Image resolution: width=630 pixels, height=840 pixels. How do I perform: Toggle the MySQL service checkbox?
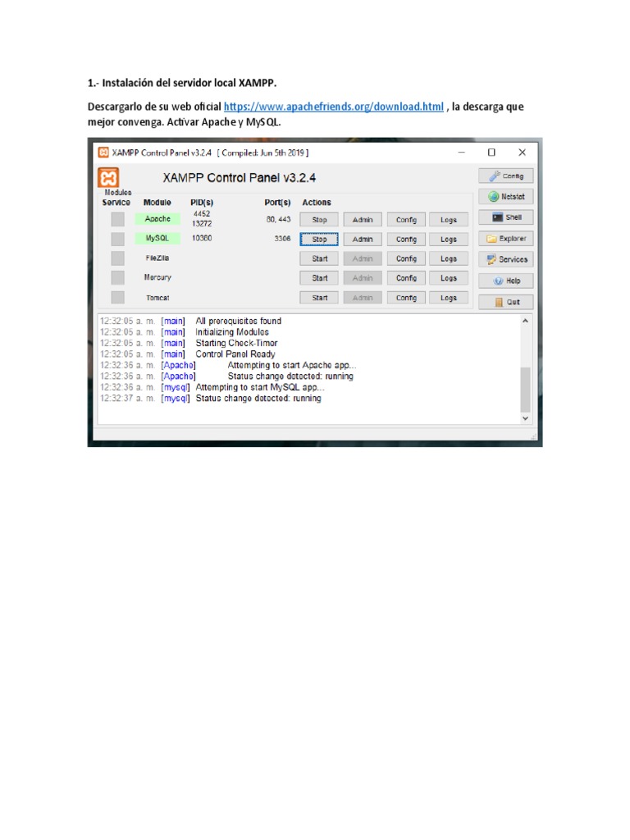pos(118,239)
